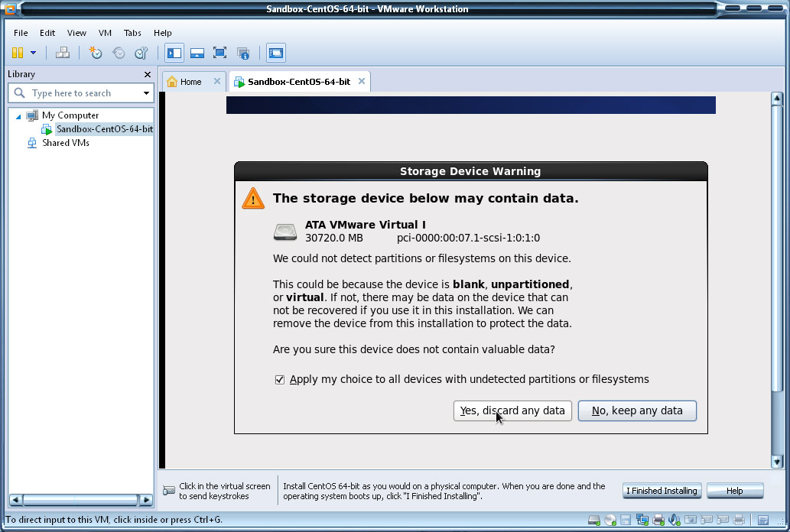Click the VM view vertical scrollbar thumb
The image size is (790, 532).
pos(777,248)
